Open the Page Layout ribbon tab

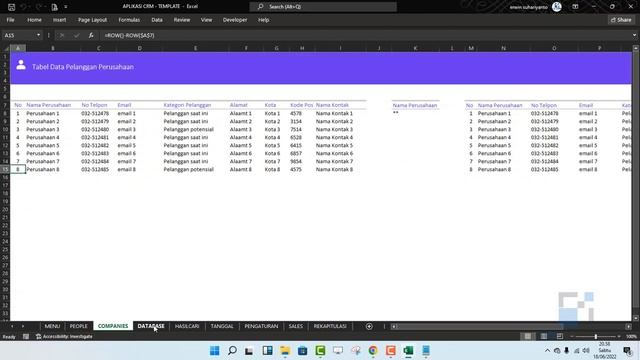(x=92, y=20)
